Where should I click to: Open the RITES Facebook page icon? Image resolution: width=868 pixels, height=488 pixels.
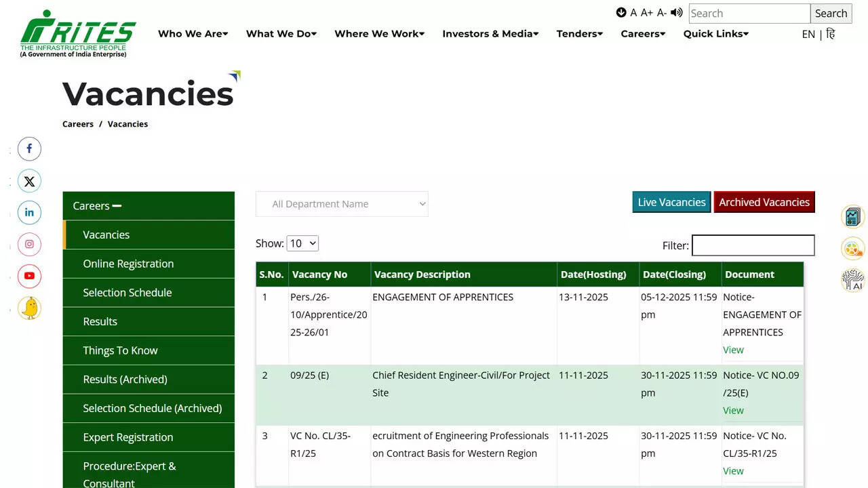pyautogui.click(x=29, y=149)
